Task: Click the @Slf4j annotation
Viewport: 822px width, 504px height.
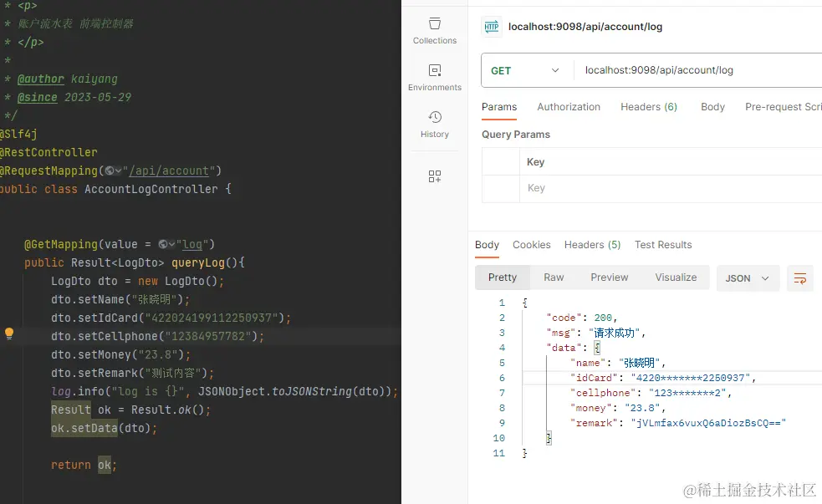Action: (x=18, y=134)
